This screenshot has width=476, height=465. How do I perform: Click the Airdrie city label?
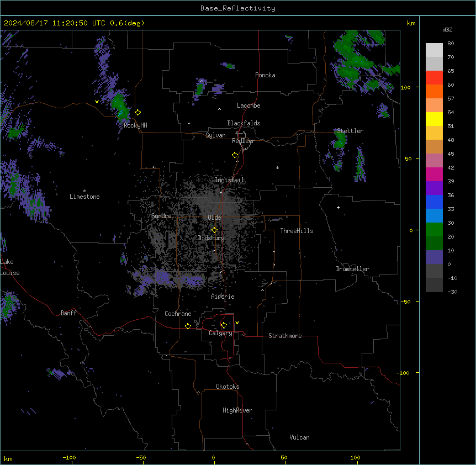click(223, 297)
